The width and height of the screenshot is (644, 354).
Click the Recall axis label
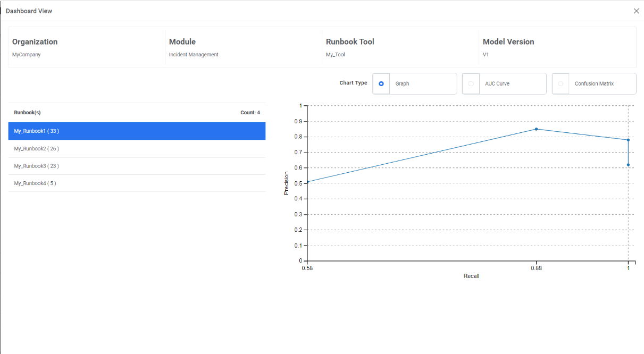tap(471, 276)
